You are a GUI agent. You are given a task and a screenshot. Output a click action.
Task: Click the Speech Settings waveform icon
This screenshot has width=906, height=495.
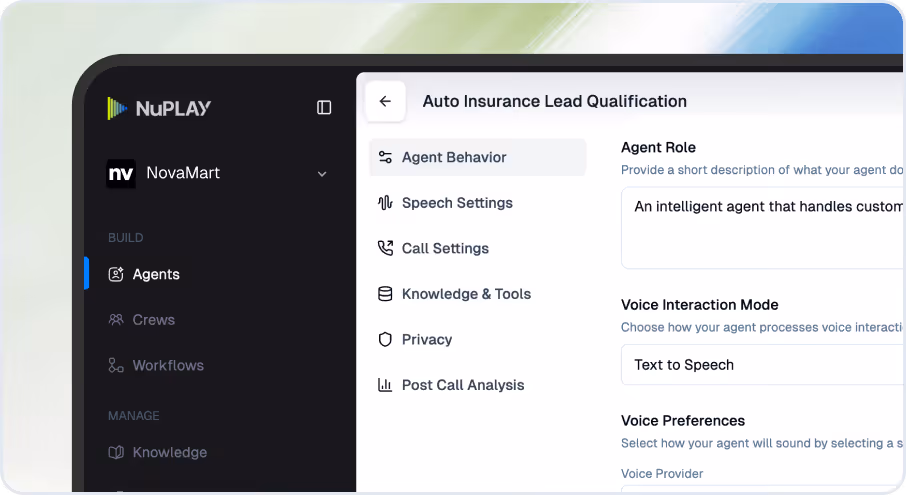385,203
